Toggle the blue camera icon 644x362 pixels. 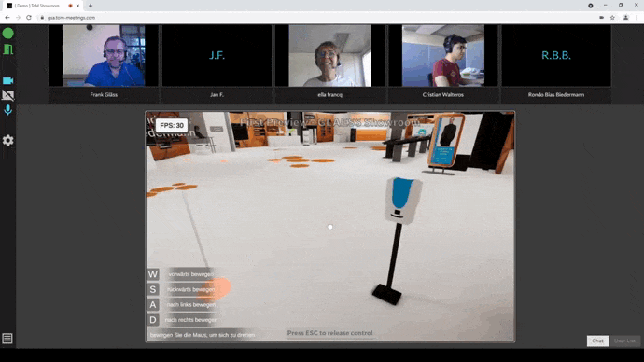7,81
